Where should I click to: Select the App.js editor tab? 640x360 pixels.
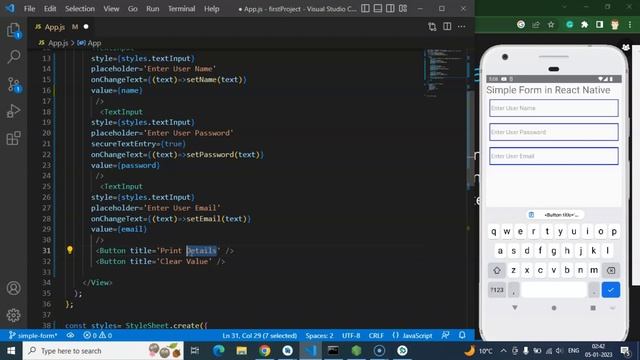click(61, 27)
